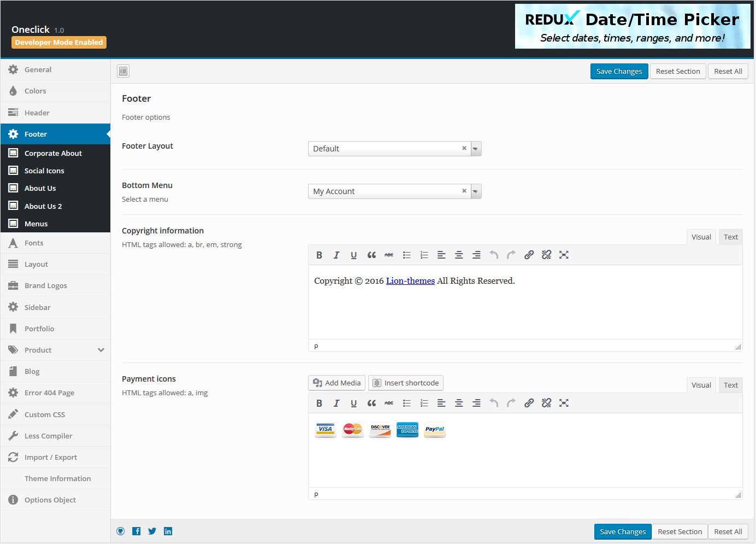This screenshot has width=756, height=544.
Task: Open the Twitter icon in the footer bar
Action: click(x=152, y=531)
